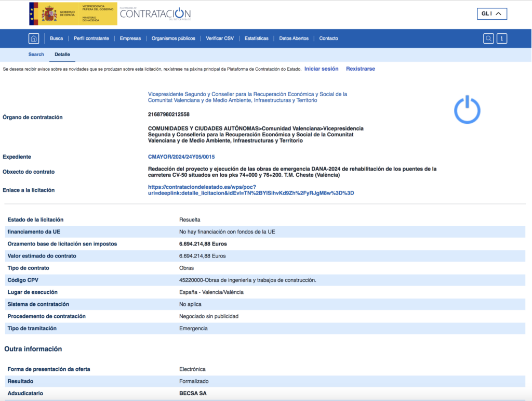The height and width of the screenshot is (401, 532).
Task: Open the Busca menu item
Action: [x=57, y=38]
